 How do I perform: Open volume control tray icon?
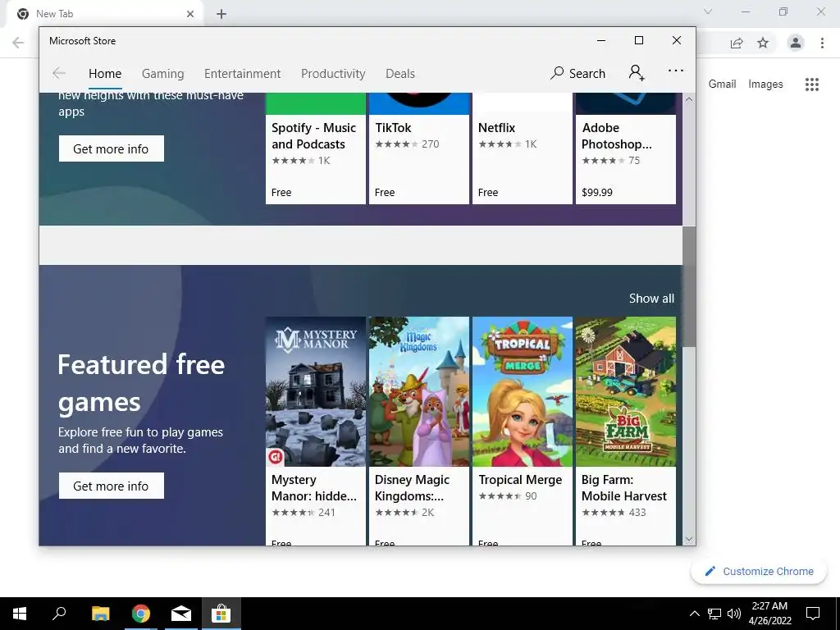coord(734,614)
